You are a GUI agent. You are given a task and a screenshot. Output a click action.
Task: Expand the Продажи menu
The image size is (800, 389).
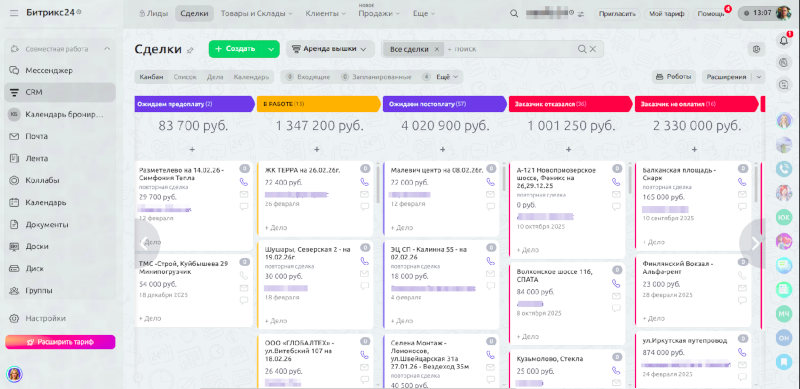point(379,14)
